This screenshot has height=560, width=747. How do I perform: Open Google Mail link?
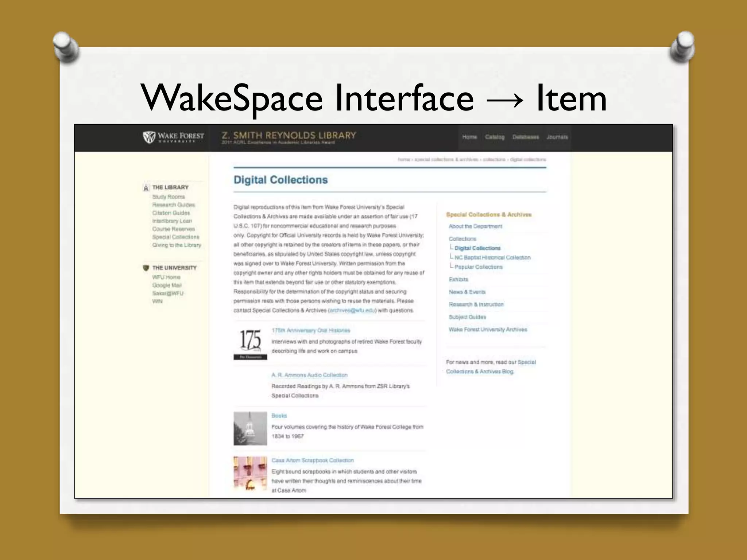click(167, 285)
